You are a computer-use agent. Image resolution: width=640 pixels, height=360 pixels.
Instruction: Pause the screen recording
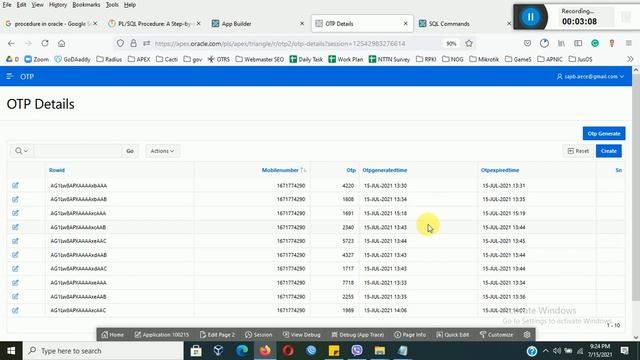(530, 17)
